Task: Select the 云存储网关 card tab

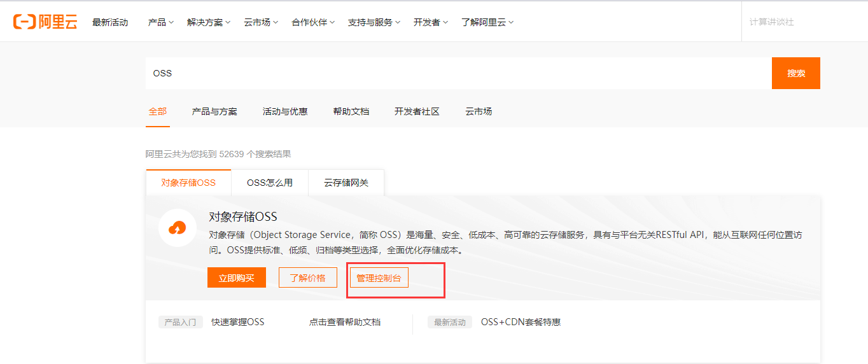Action: pos(346,183)
